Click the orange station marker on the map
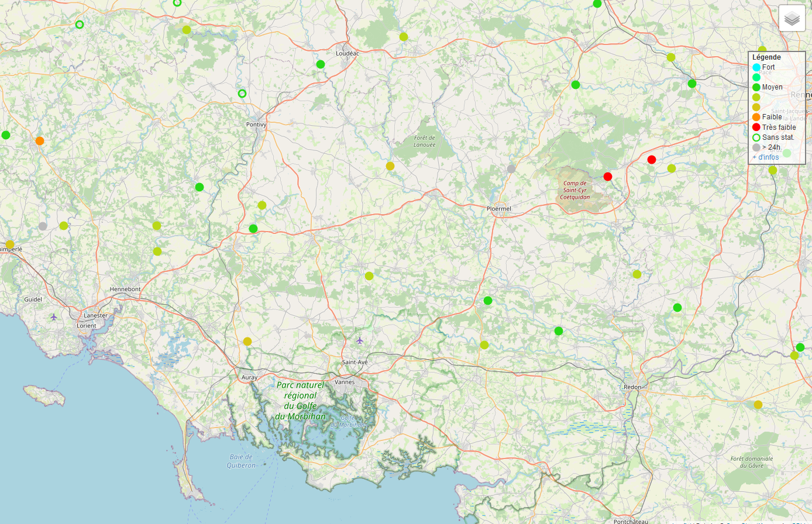The image size is (812, 524). click(40, 141)
